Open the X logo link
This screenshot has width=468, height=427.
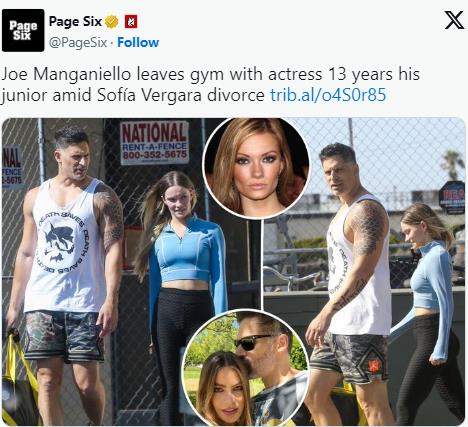[454, 20]
